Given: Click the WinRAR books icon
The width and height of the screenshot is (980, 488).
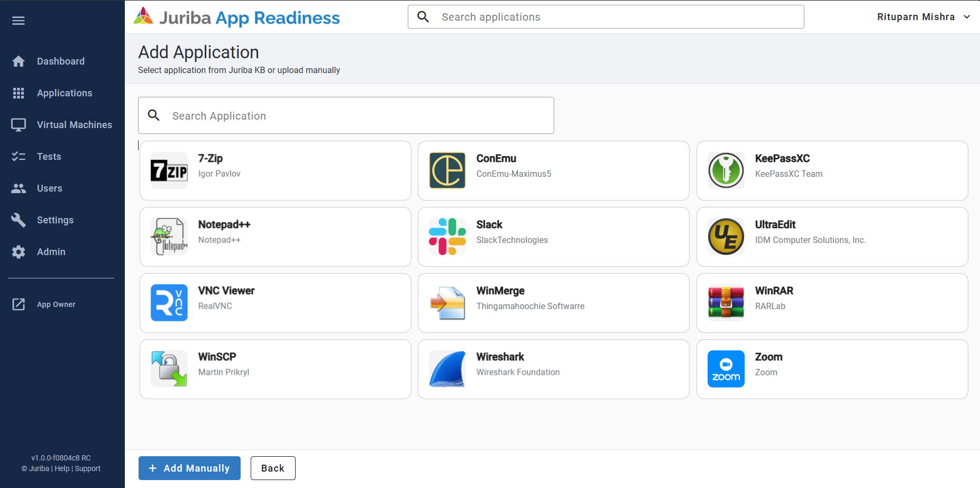Looking at the screenshot, I should coord(726,303).
